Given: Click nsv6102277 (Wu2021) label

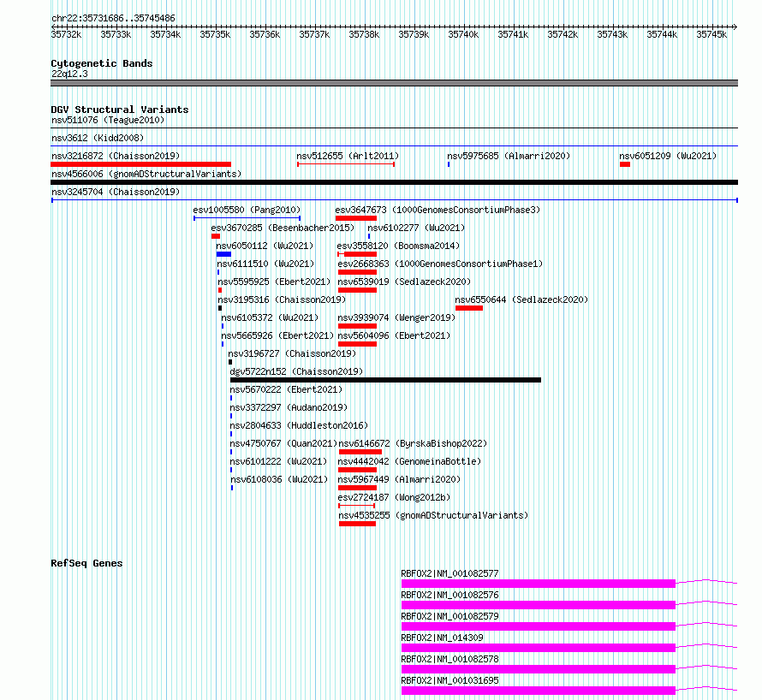Looking at the screenshot, I should point(416,228).
